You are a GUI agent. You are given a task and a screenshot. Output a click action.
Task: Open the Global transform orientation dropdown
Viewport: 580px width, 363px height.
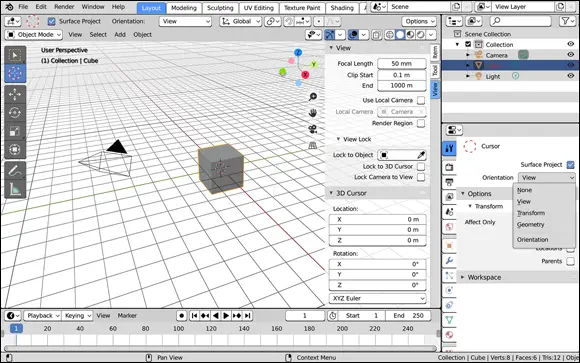(240, 21)
